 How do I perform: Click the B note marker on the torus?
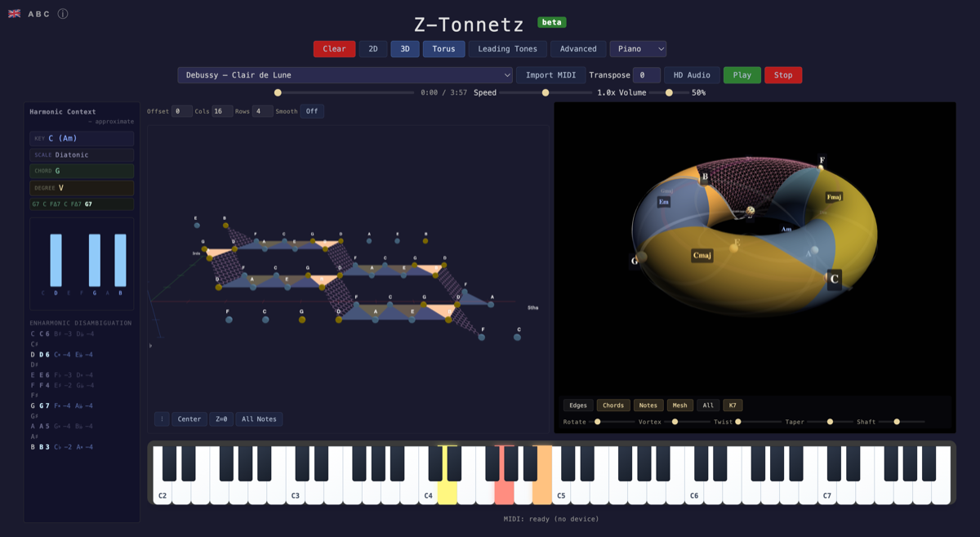pos(705,176)
